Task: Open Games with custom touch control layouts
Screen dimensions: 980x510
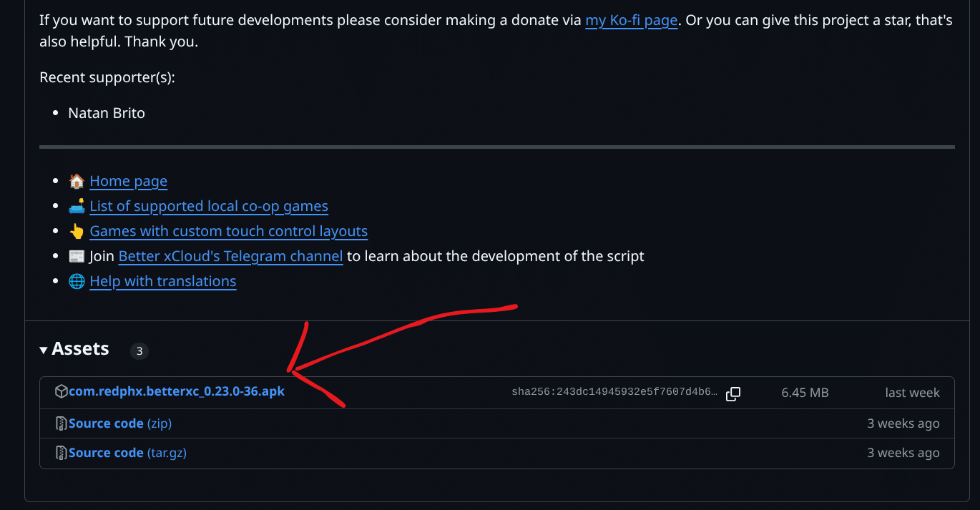Action: pos(229,231)
